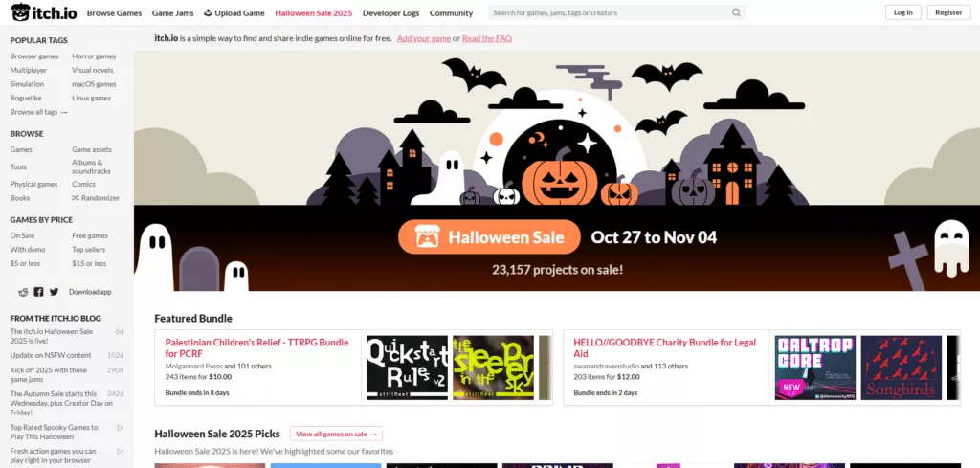Click the Caltrop Core bundle thumbnail
The width and height of the screenshot is (980, 468).
[x=815, y=368]
